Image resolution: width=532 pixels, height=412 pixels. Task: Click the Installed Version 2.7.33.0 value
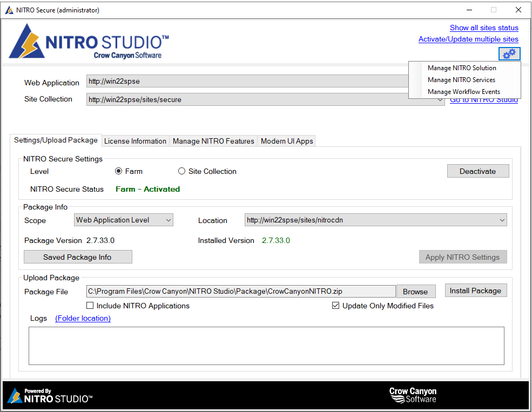[276, 240]
